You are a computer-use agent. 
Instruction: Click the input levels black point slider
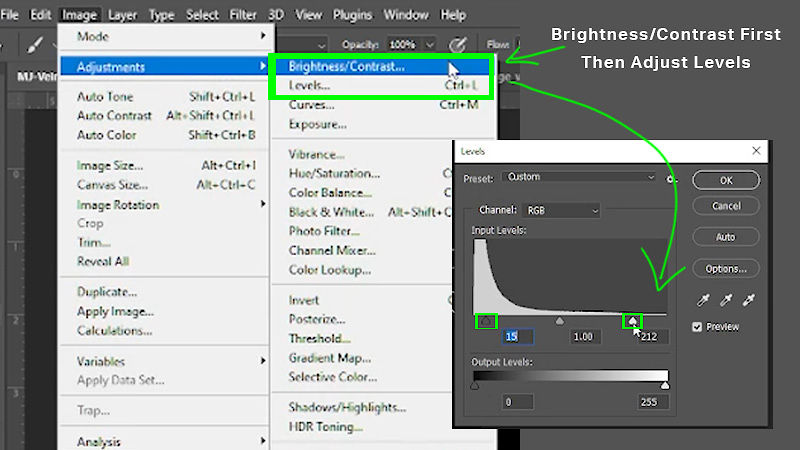point(486,321)
